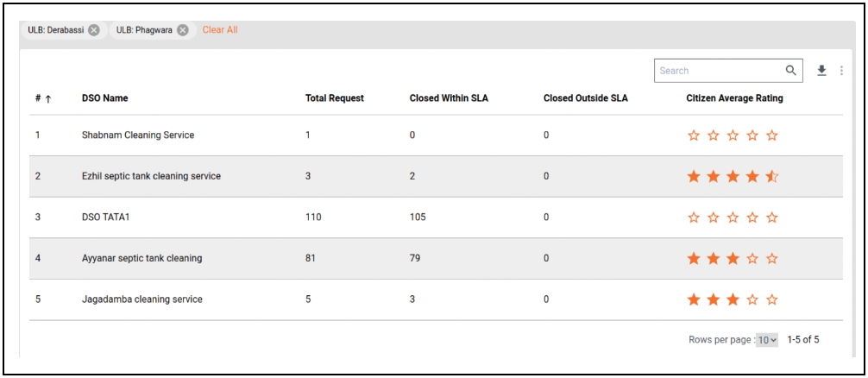Image resolution: width=868 pixels, height=378 pixels.
Task: Remove the ULB: Phagwara filter chip
Action: pos(183,30)
